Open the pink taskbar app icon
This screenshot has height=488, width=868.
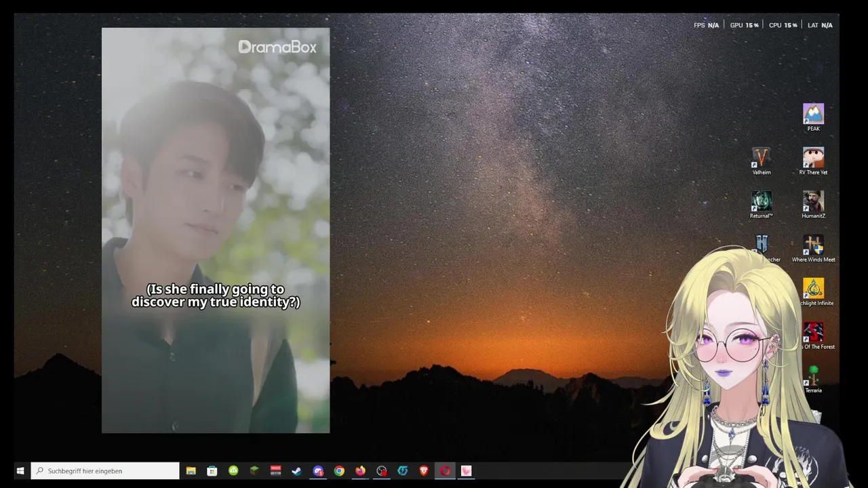pyautogui.click(x=466, y=471)
